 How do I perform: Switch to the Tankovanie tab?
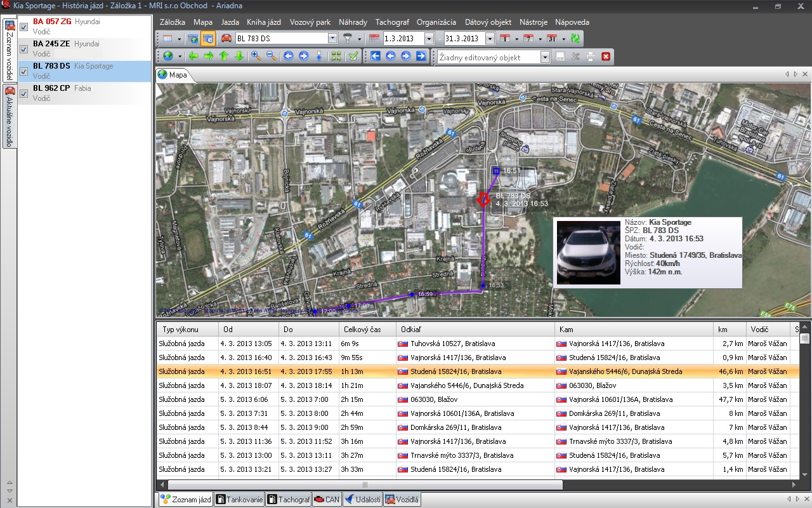point(239,500)
